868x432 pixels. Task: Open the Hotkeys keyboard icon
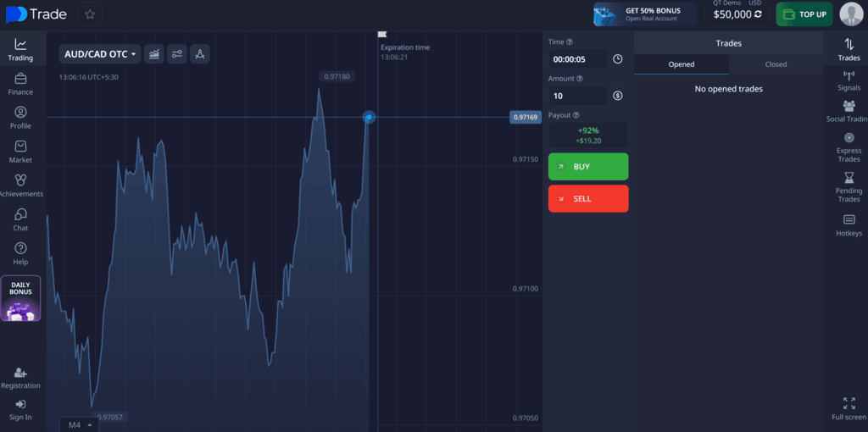click(849, 219)
